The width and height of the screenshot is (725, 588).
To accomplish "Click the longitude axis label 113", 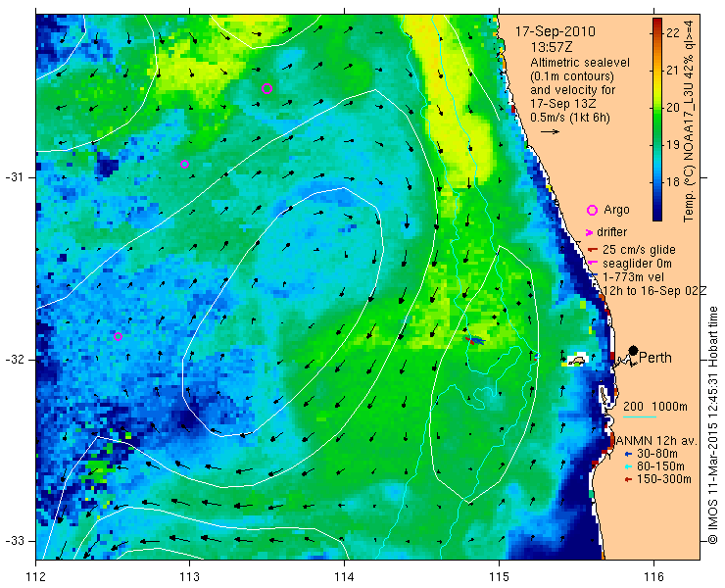I will (190, 577).
